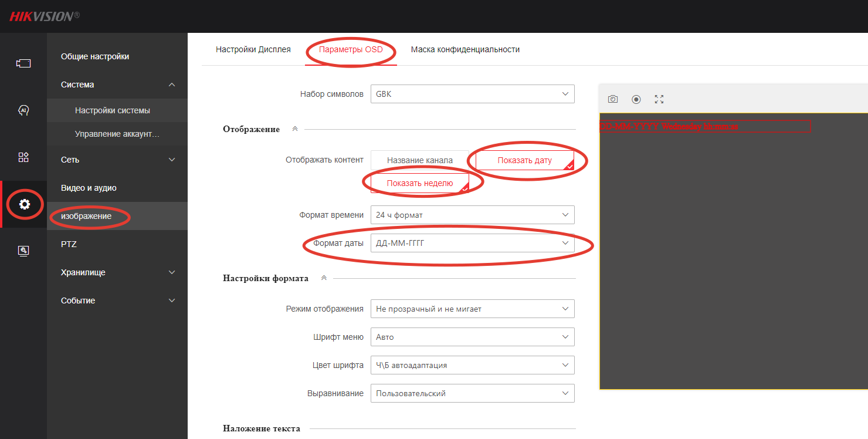This screenshot has height=439, width=868.
Task: Click the Наложение текста section heading
Action: coord(262,428)
